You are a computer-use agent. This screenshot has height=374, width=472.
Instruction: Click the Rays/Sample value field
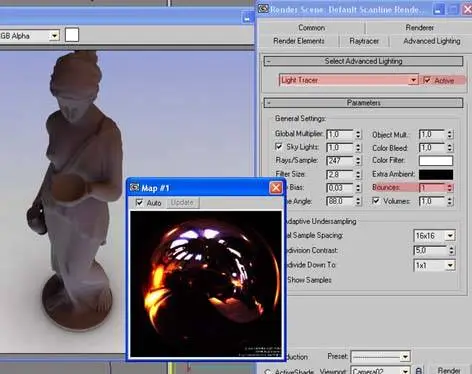pyautogui.click(x=340, y=161)
